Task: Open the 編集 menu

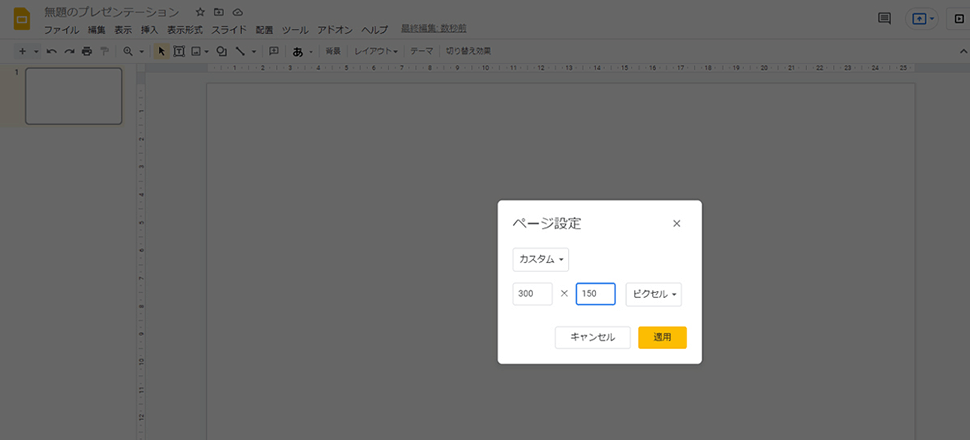Action: [x=97, y=30]
